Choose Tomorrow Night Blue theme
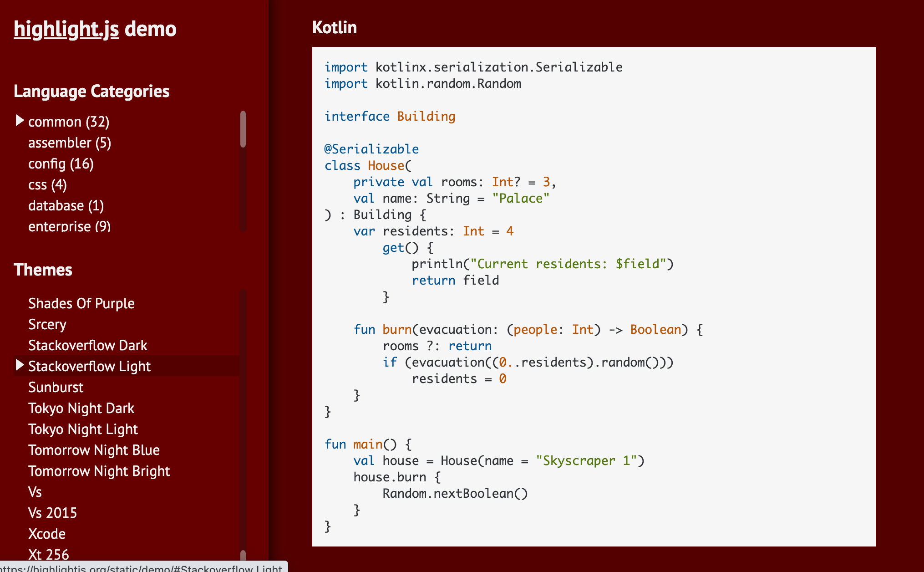 [x=94, y=450]
